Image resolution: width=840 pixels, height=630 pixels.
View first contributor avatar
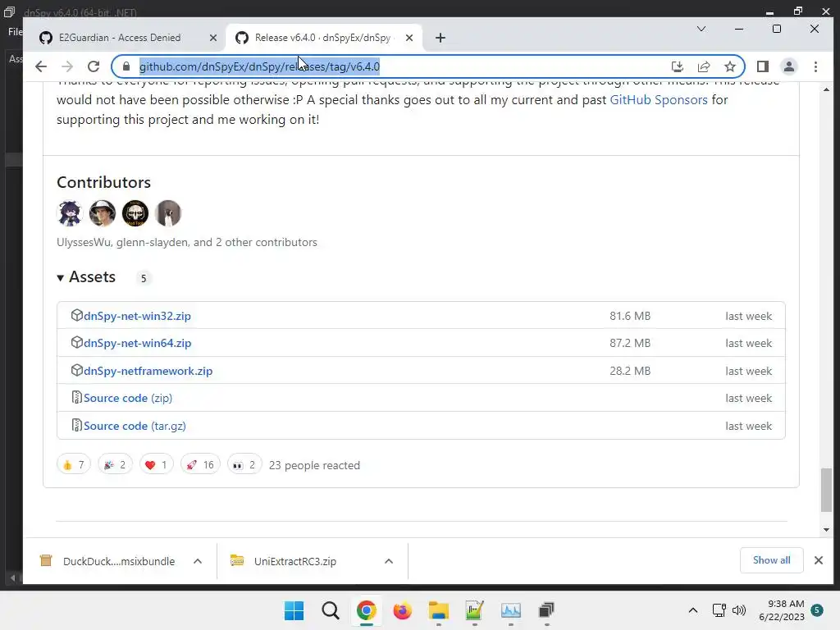[x=70, y=213]
